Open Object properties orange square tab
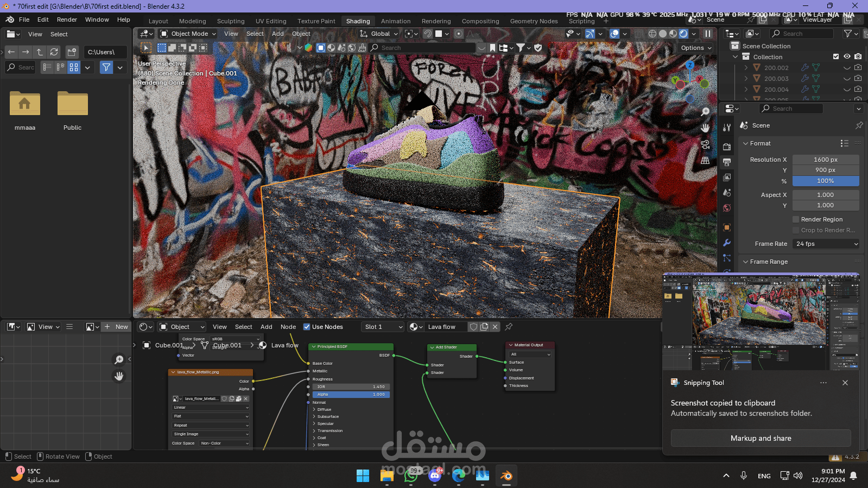Viewport: 868px width, 488px height. point(727,227)
